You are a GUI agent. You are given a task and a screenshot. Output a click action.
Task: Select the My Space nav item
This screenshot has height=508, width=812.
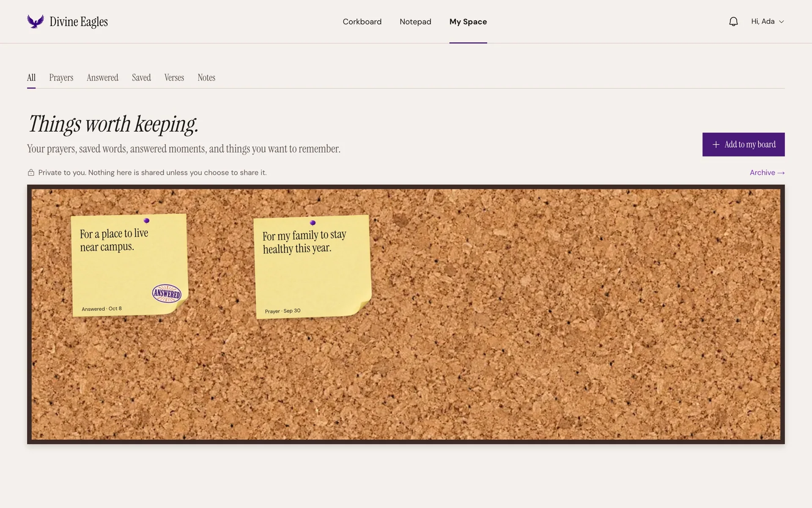pos(468,22)
